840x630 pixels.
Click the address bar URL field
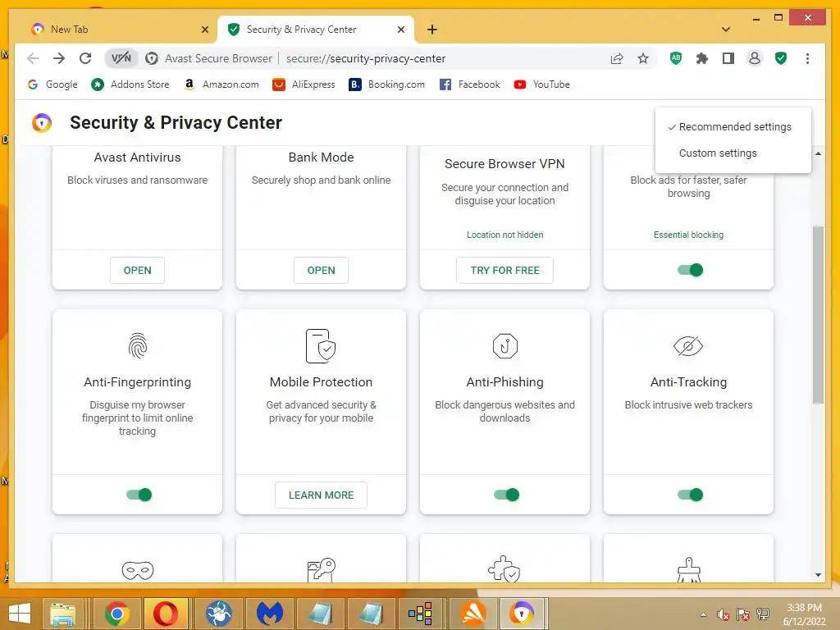pyautogui.click(x=365, y=58)
